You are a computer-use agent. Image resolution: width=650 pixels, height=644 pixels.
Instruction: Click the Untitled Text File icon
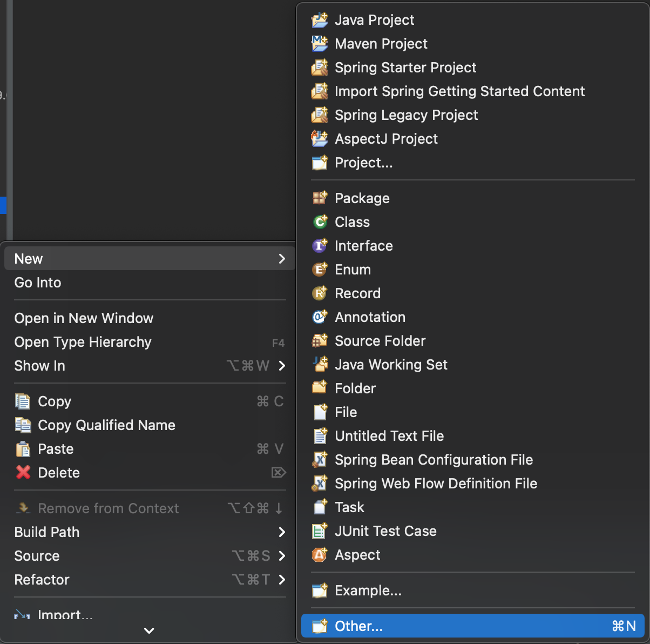320,436
